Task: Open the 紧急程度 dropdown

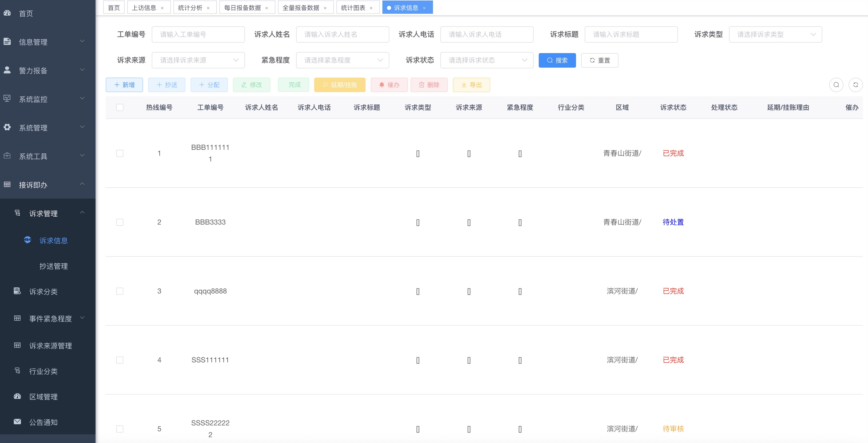Action: coord(342,60)
